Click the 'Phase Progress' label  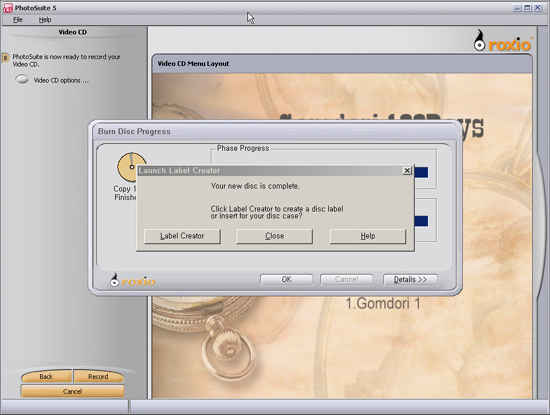(x=243, y=148)
